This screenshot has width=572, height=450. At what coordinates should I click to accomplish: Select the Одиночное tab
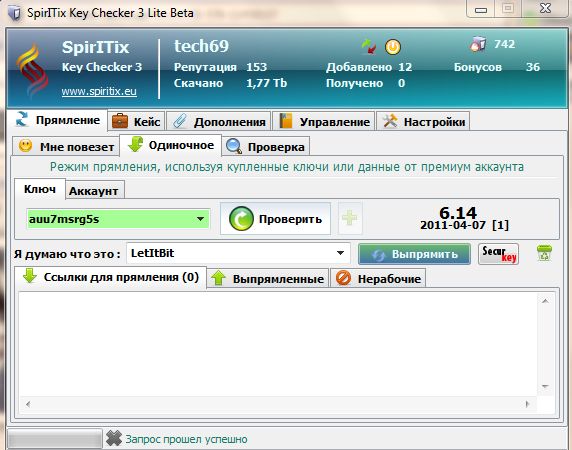click(170, 145)
